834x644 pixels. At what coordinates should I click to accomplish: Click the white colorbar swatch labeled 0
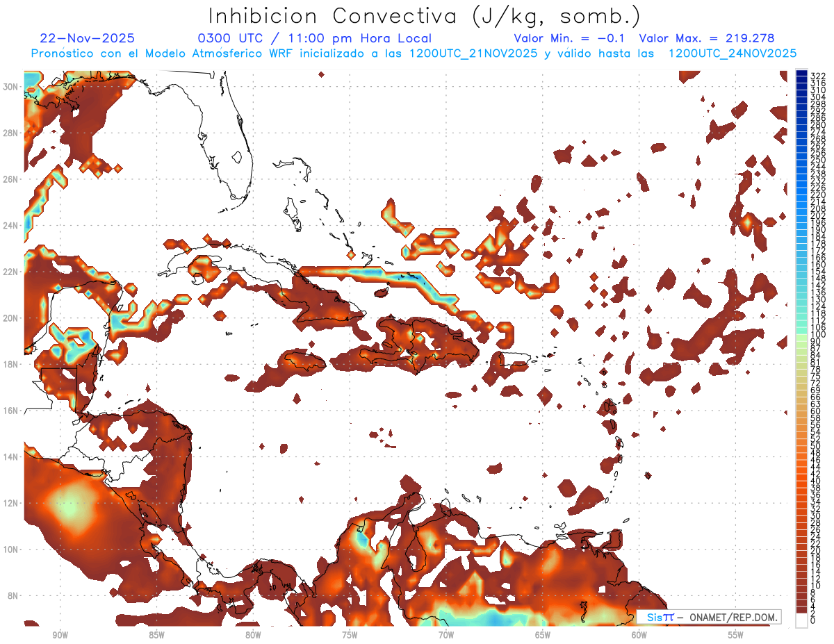801,620
